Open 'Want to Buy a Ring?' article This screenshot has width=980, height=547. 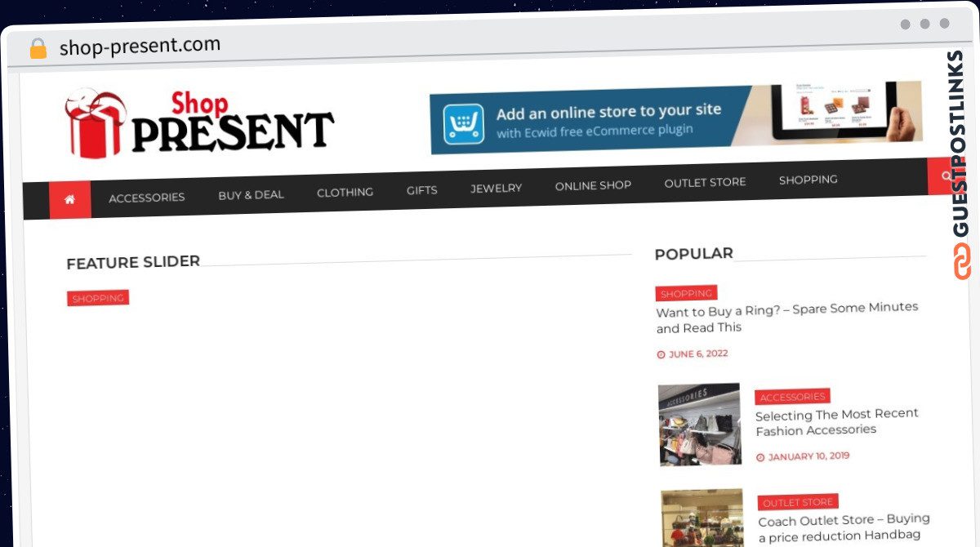click(787, 318)
